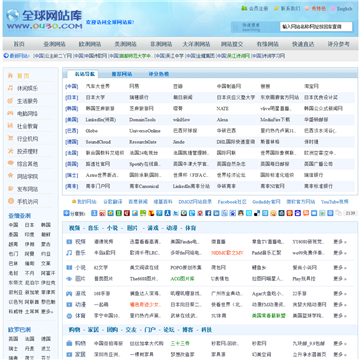Screen dimensions: 360x360
Task: Click the music note icon beside 休闲娱乐
Action: pos(10,88)
